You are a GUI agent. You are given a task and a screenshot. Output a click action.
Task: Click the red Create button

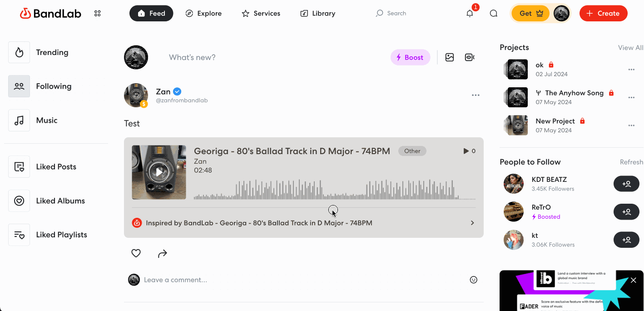tap(603, 14)
